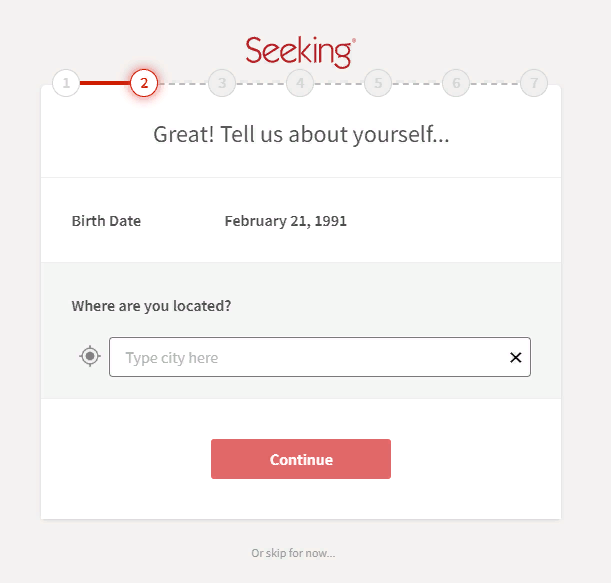
Task: Go back to step 1 circle
Action: (x=66, y=83)
